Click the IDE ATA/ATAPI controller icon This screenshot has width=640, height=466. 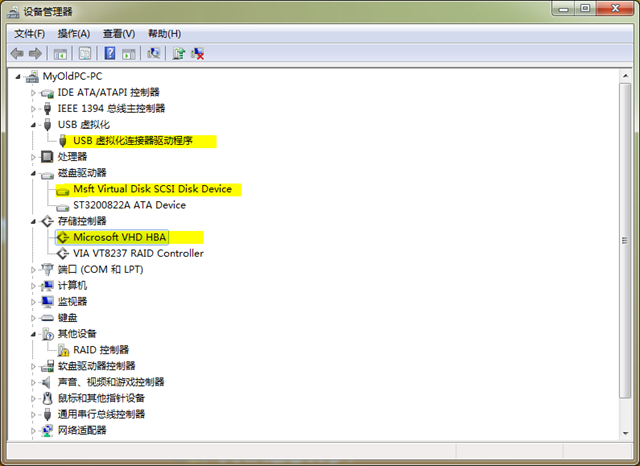coord(47,93)
